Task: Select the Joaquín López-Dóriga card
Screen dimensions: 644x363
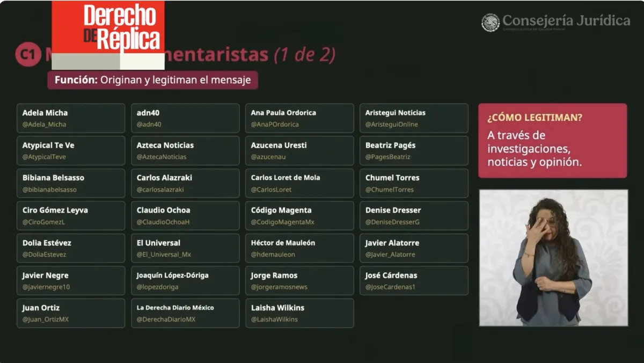Action: coord(185,281)
